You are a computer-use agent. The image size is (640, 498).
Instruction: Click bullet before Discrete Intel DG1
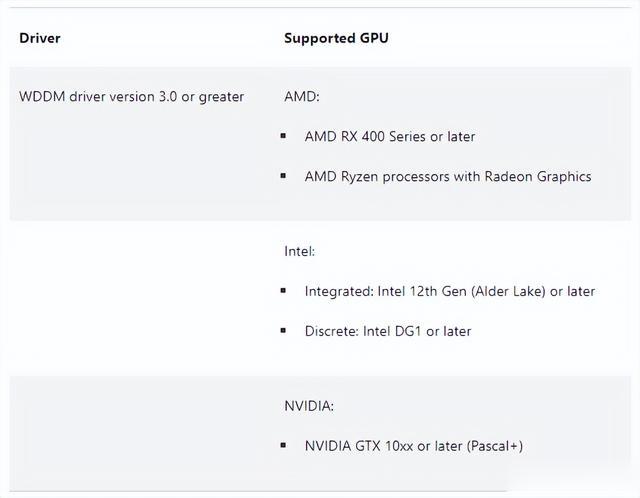283,330
